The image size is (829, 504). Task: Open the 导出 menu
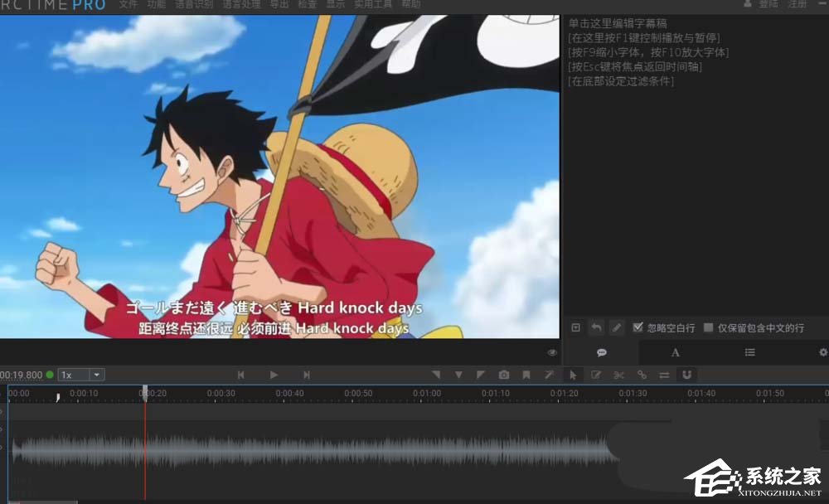pos(279,4)
